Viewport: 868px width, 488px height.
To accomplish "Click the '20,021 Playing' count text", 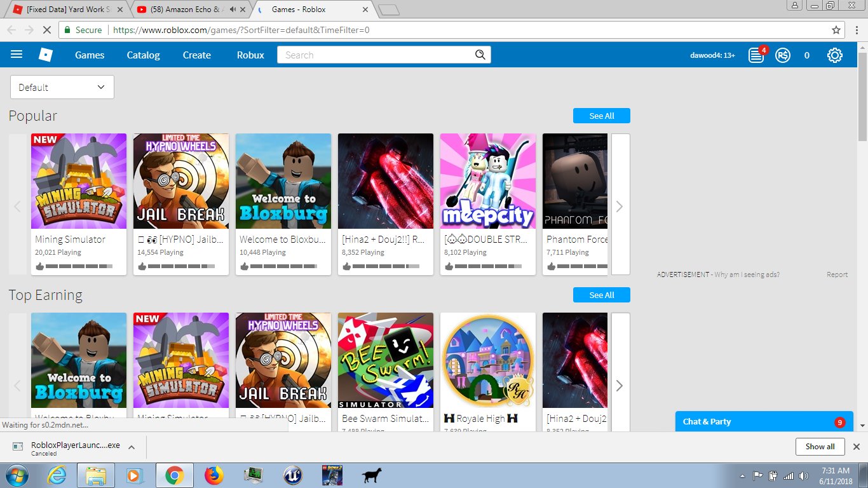I will (x=58, y=252).
